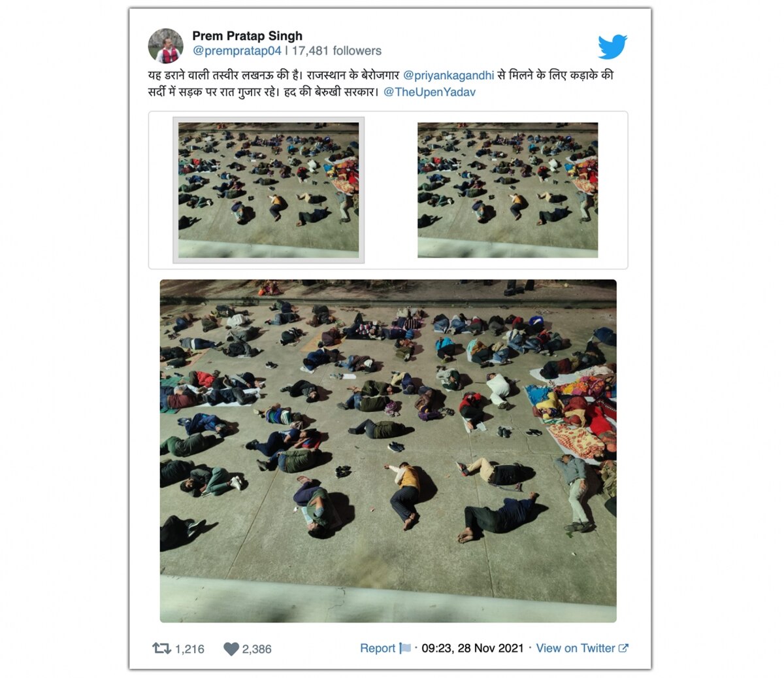Open Prem Pratap Singh's profile avatar
This screenshot has height=678, width=784.
[166, 46]
